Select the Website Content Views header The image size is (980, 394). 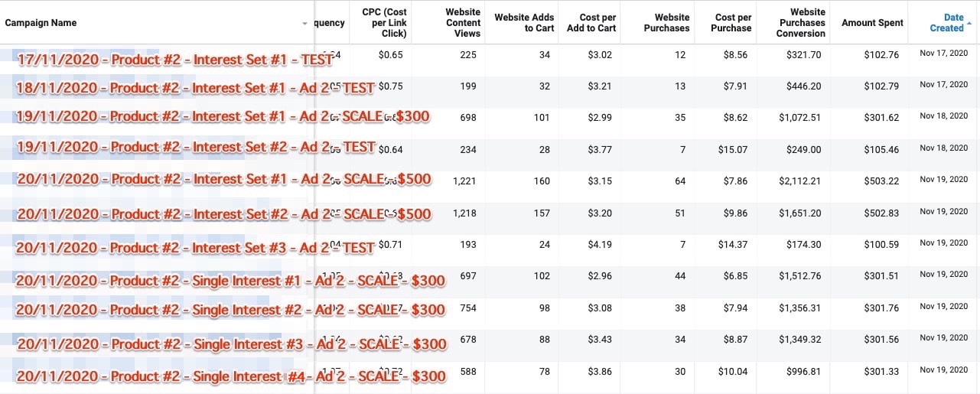tap(463, 23)
